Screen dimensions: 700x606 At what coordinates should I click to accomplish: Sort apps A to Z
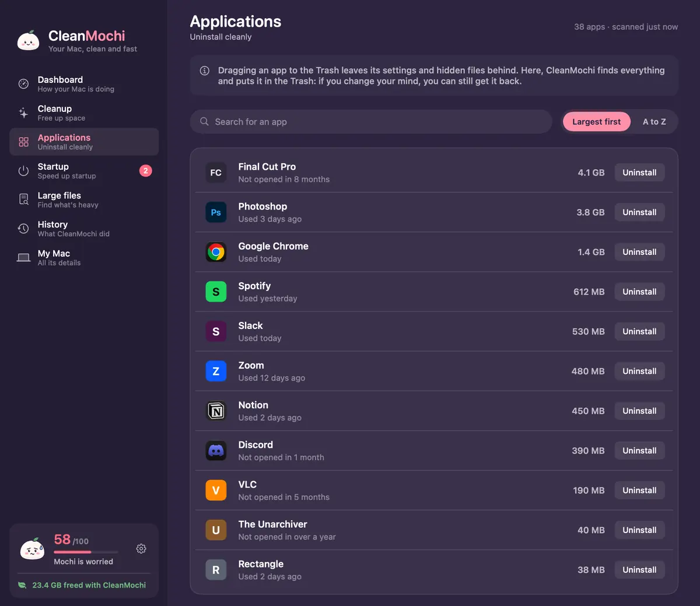point(654,121)
